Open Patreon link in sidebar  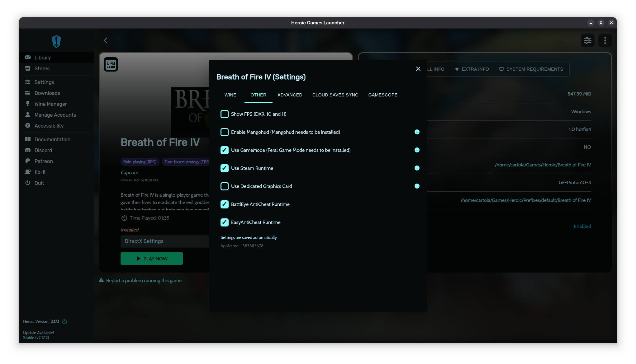(56, 161)
